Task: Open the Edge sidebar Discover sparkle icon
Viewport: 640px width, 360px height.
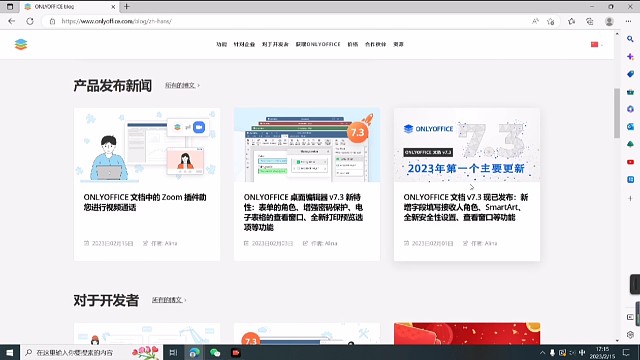Action: pos(630,57)
